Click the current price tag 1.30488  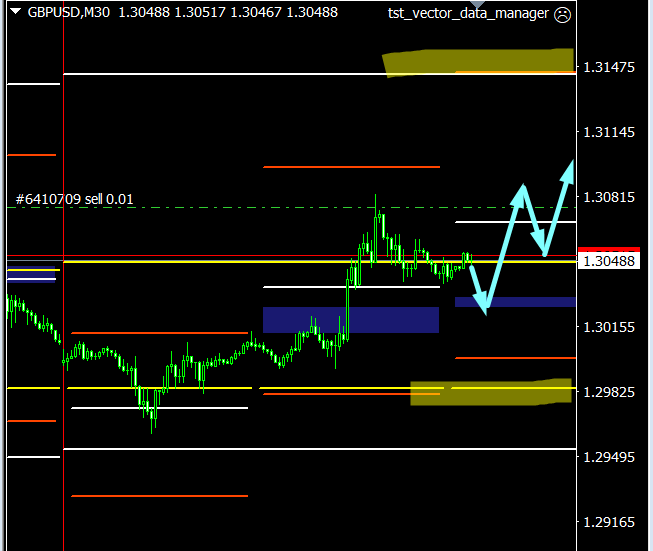pyautogui.click(x=609, y=261)
